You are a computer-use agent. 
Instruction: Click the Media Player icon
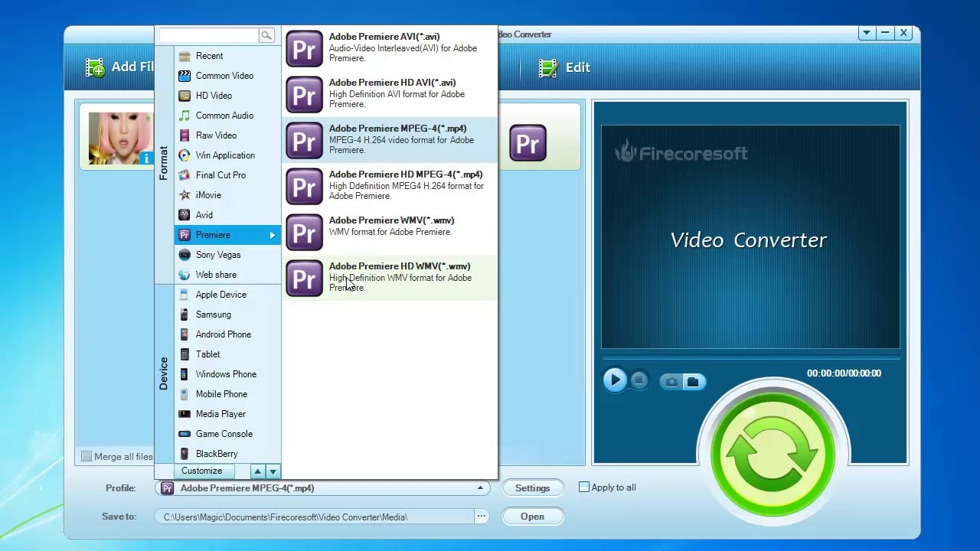coord(185,414)
